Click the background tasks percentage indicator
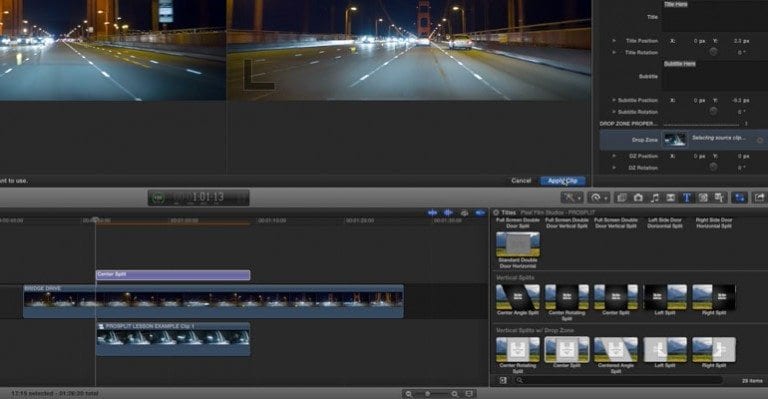This screenshot has height=399, width=768. point(158,198)
